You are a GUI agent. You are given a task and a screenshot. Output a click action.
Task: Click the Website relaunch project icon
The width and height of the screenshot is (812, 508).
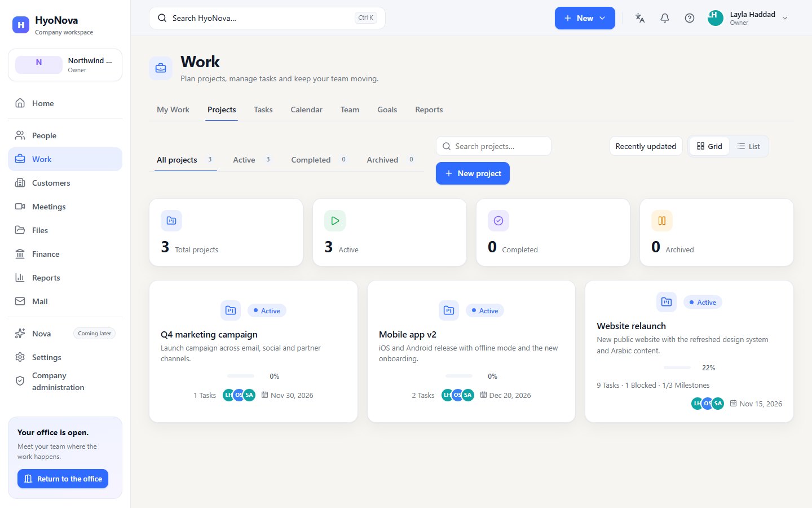click(x=667, y=302)
